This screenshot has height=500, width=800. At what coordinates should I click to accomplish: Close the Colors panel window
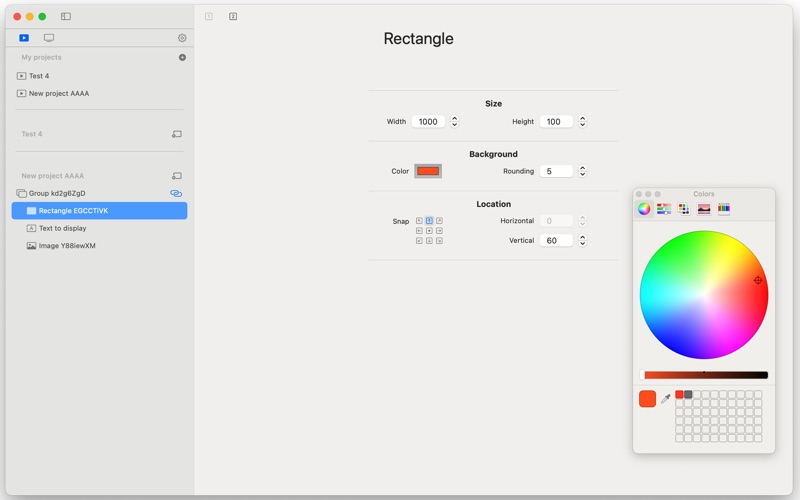pyautogui.click(x=639, y=194)
